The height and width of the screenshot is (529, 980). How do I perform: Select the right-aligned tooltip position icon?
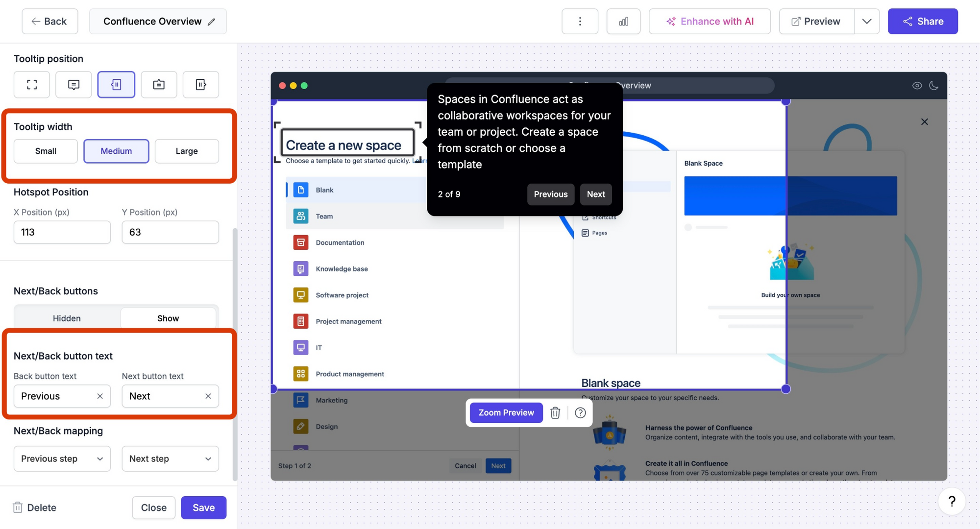coord(201,84)
